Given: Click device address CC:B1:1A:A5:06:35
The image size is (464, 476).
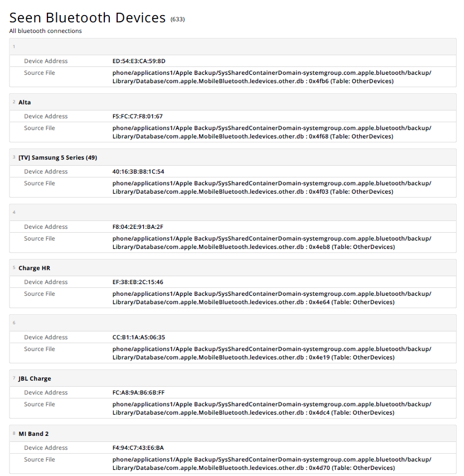Looking at the screenshot, I should [x=139, y=337].
